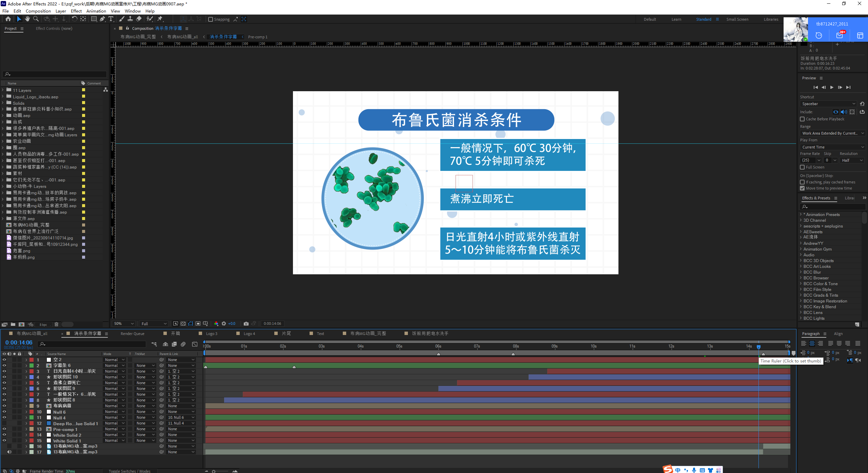868x473 pixels.
Task: Mute audio of layer 17 mp3
Action: click(9, 452)
